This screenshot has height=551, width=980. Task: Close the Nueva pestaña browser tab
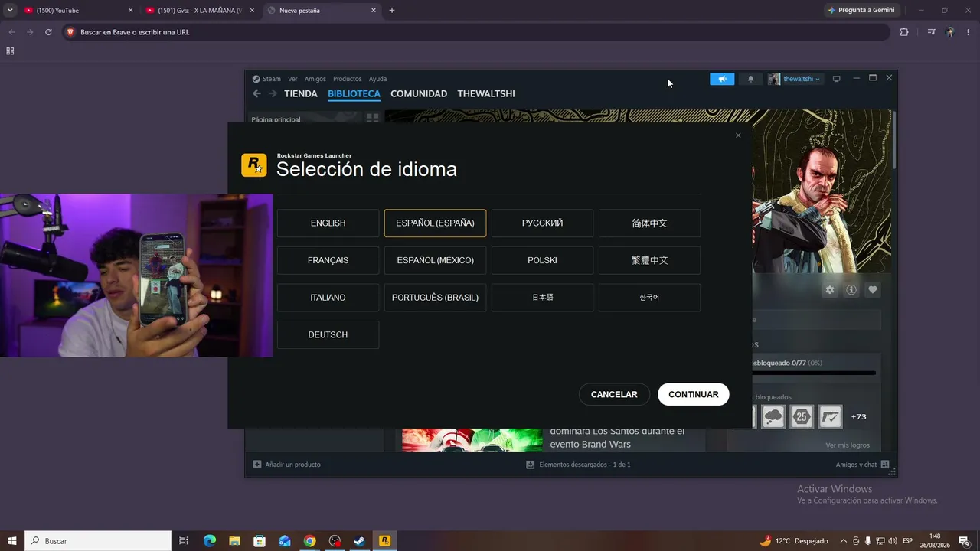coord(374,11)
